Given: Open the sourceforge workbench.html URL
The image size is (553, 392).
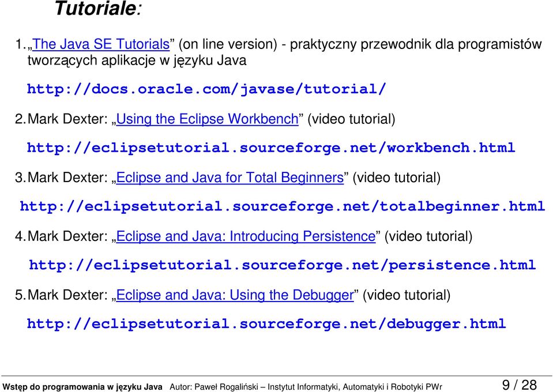Looking at the screenshot, I should [x=271, y=148].
